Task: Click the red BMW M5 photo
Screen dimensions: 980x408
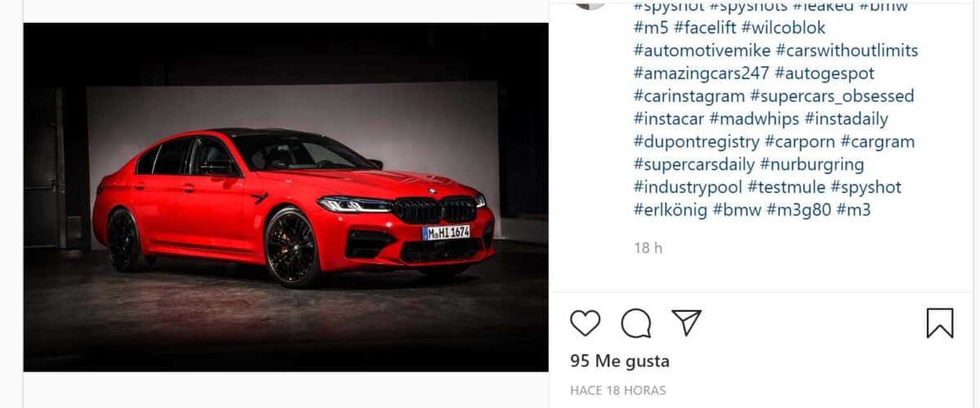Action: point(286,197)
